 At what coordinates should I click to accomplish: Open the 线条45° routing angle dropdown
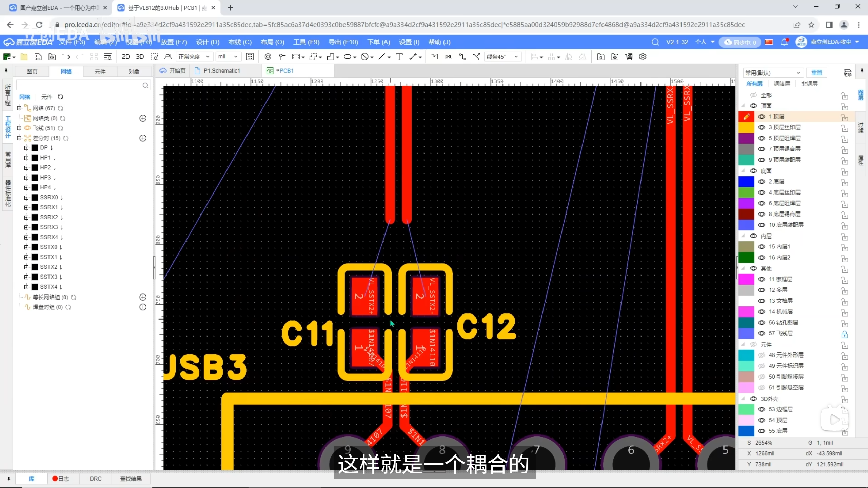point(502,57)
